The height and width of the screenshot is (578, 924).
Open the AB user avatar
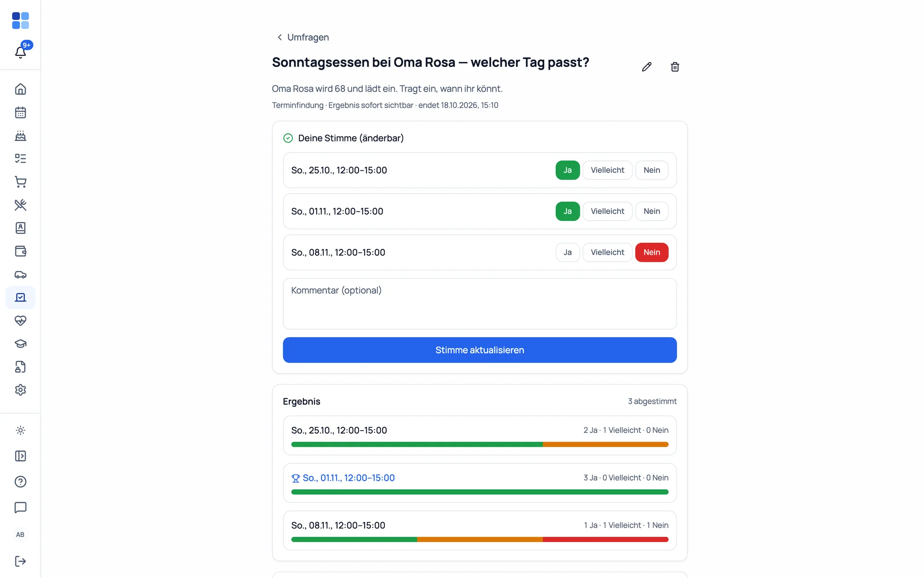[20, 535]
